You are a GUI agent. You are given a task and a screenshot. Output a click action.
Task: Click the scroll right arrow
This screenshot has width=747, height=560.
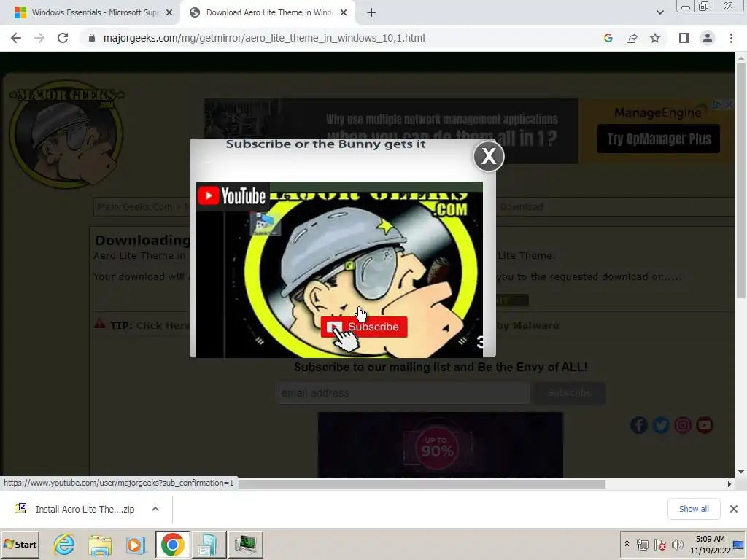[x=729, y=484]
